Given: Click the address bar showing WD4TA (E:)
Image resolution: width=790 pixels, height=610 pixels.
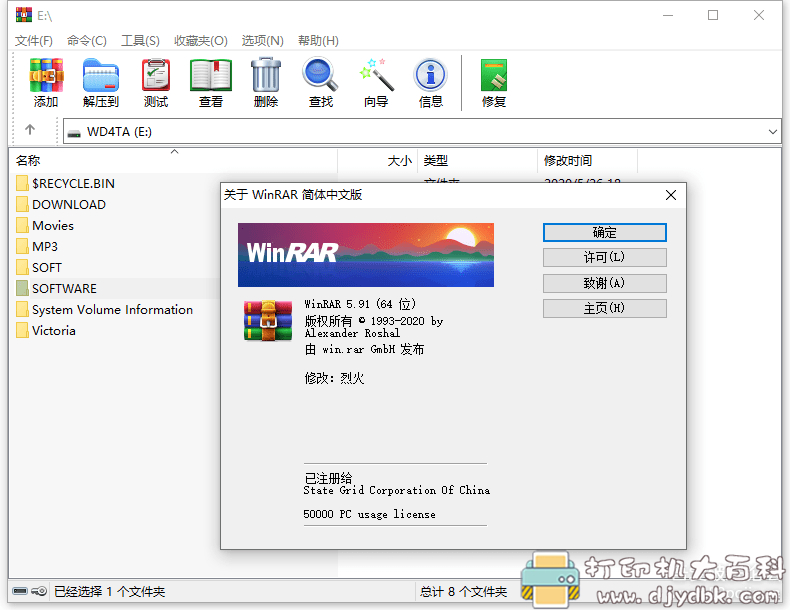Looking at the screenshot, I should coord(422,131).
